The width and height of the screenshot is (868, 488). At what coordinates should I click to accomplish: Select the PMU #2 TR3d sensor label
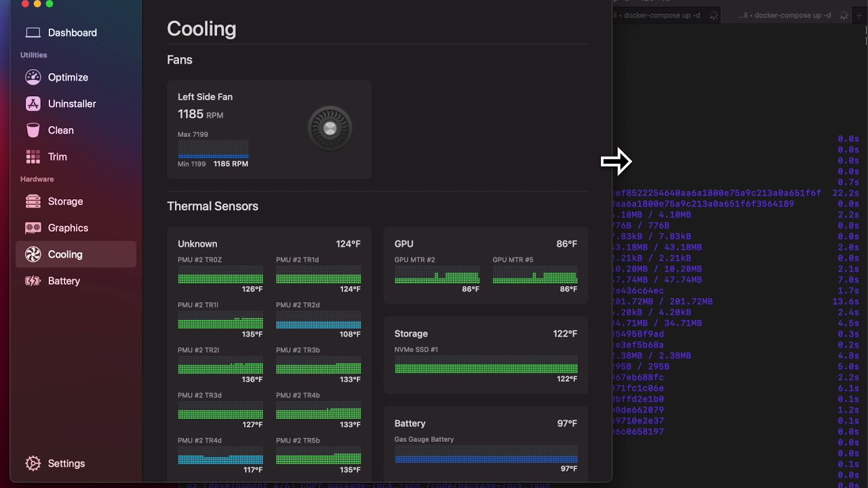click(199, 395)
